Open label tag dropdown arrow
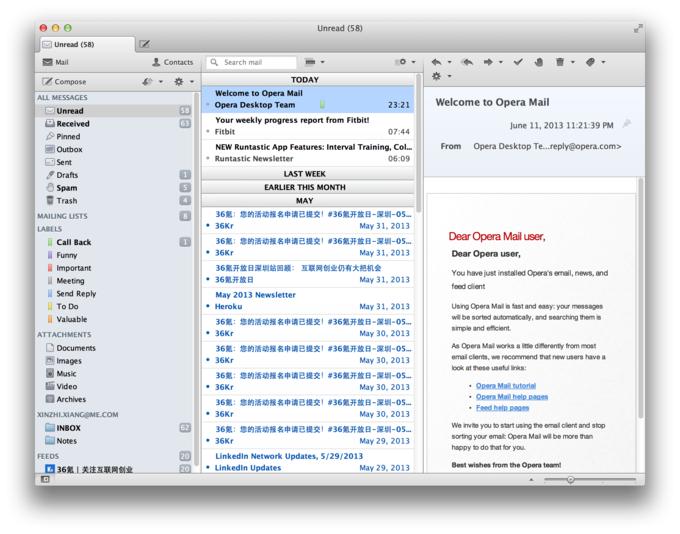 pyautogui.click(x=603, y=62)
